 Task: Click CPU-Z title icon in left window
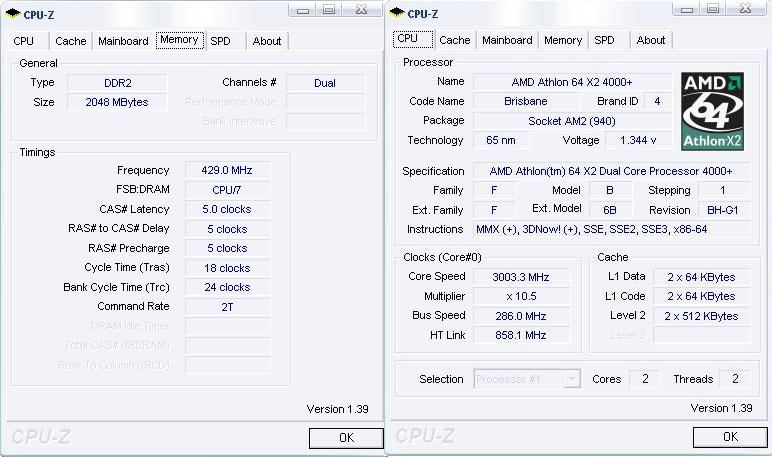click(13, 13)
